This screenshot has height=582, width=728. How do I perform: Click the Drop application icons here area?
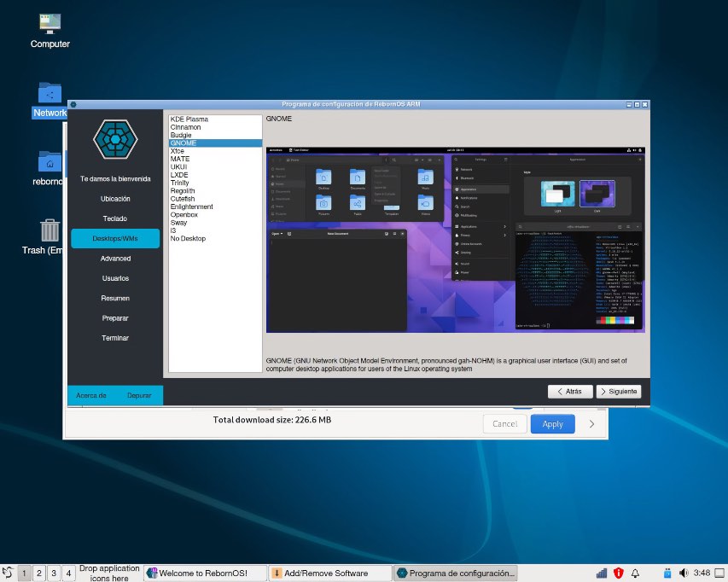(109, 573)
